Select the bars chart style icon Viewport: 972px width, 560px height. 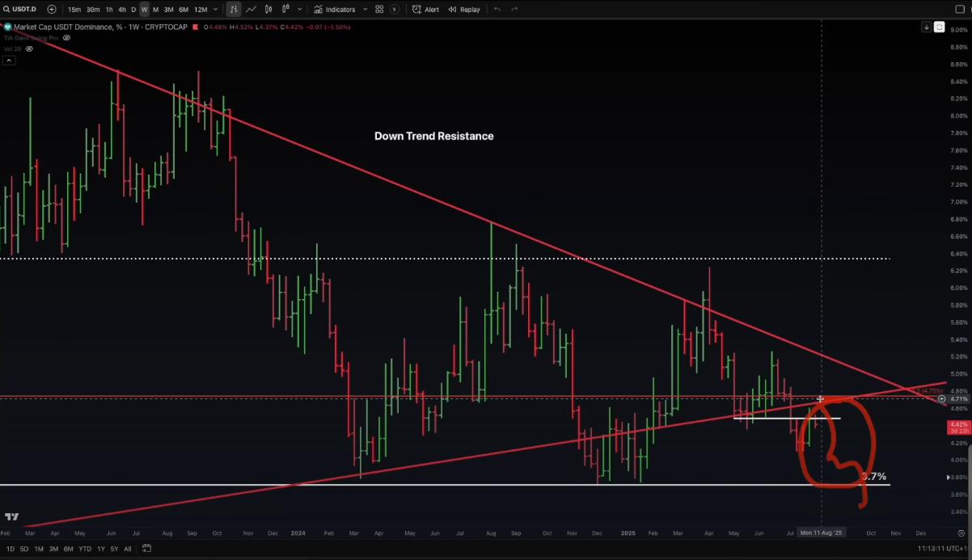(233, 9)
